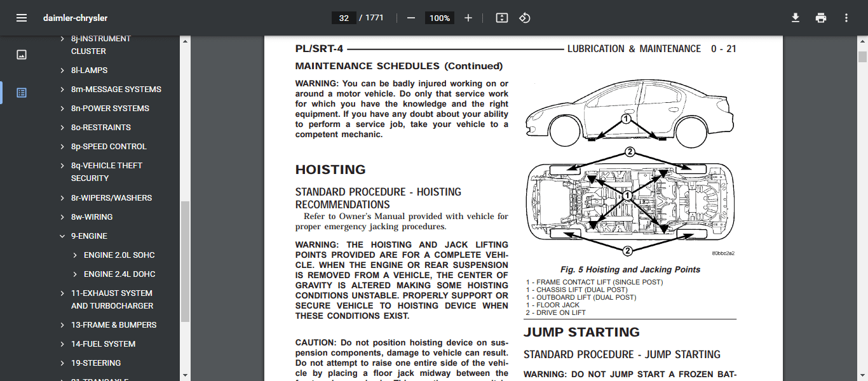Expand the 8r-WIPERS/WASHERS chevron
This screenshot has width=868, height=381.
tap(62, 198)
